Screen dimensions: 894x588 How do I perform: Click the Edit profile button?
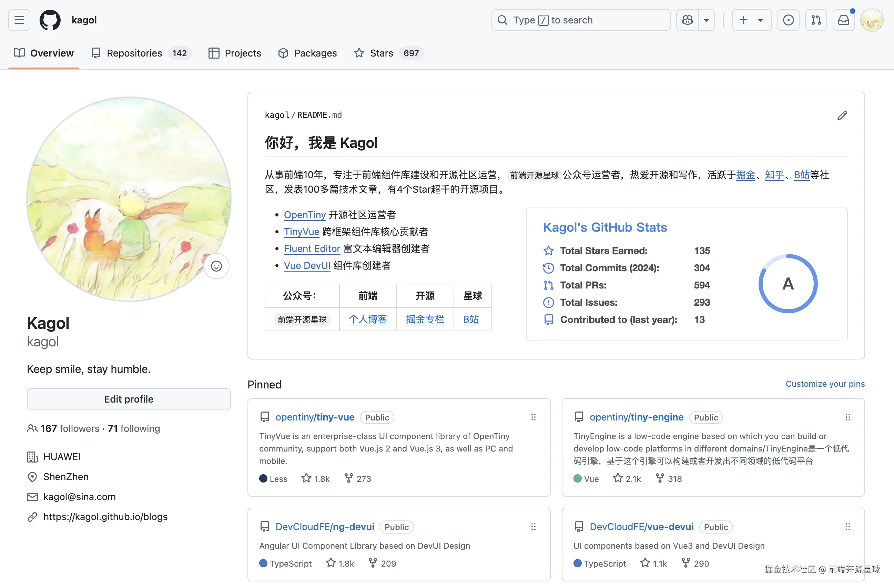pos(129,399)
